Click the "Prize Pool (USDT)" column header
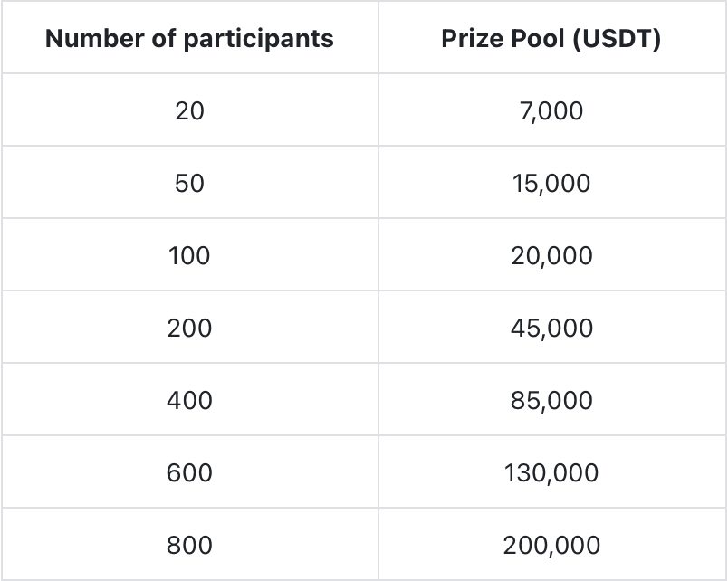Viewport: 728px width, 581px height. click(x=551, y=39)
